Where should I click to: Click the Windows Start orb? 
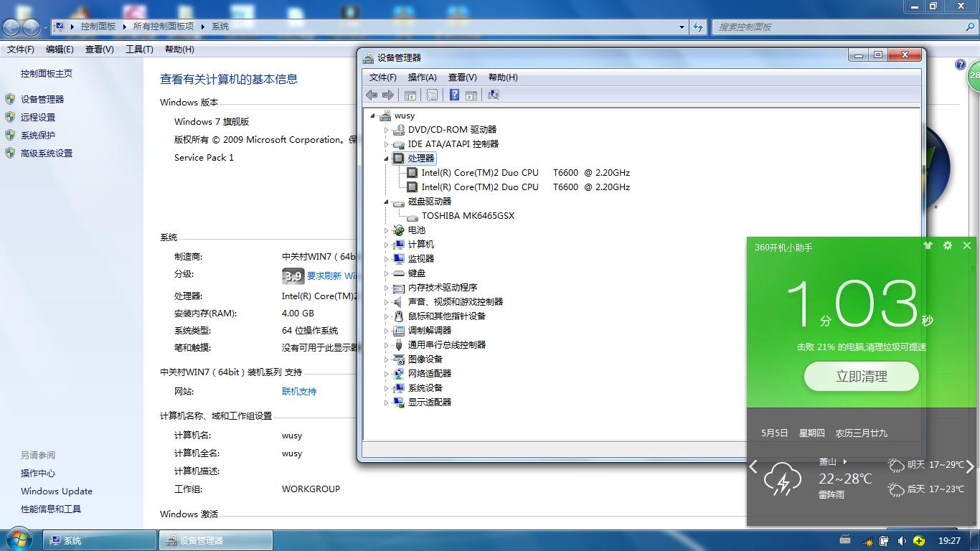pyautogui.click(x=20, y=540)
